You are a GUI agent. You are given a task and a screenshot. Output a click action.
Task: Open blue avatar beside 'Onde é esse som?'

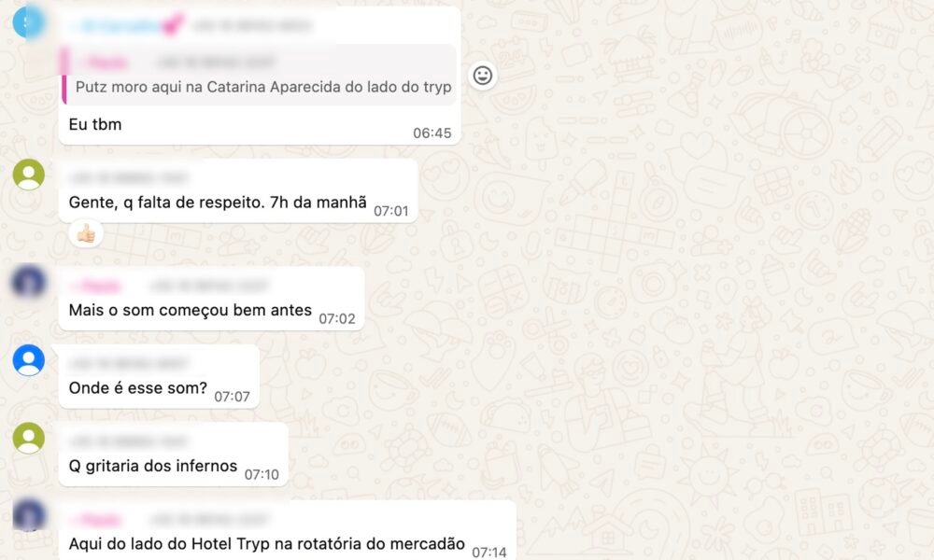click(29, 360)
